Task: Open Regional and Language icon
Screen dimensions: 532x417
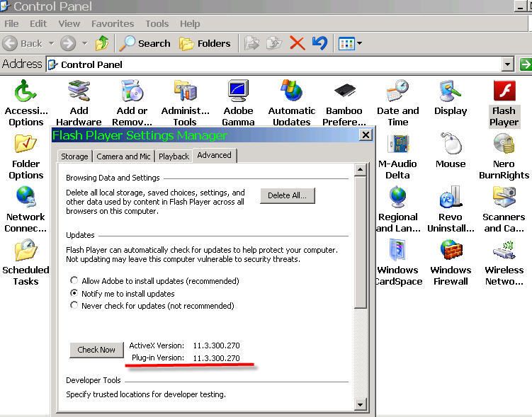Action: tap(397, 210)
